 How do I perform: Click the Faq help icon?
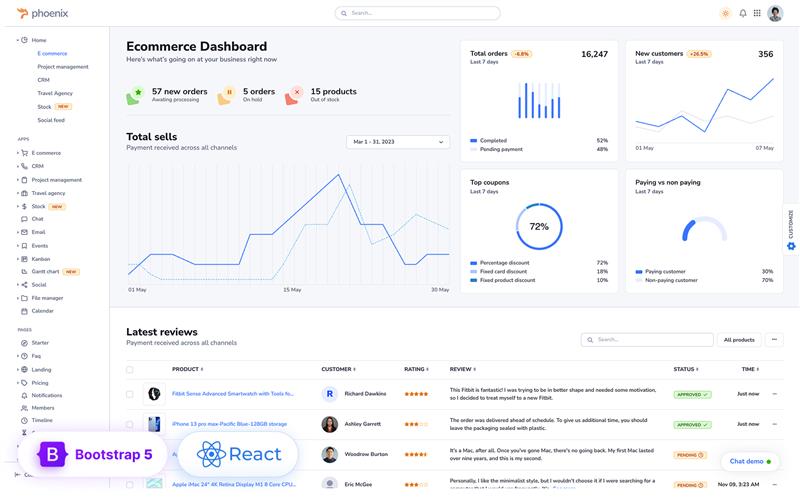24,356
